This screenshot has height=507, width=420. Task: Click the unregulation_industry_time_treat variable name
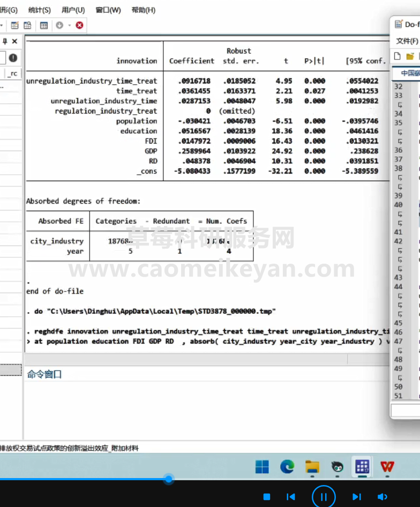[92, 81]
